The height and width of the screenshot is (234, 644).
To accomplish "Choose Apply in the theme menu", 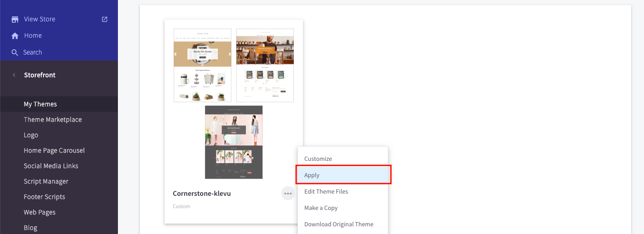I will tap(312, 175).
